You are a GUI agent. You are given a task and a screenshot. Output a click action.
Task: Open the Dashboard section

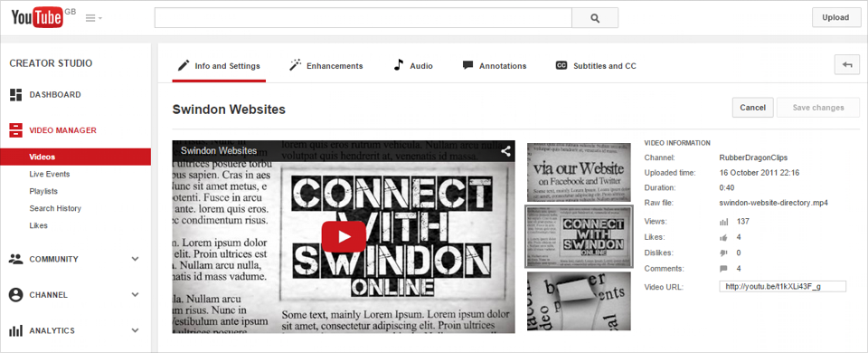(55, 95)
